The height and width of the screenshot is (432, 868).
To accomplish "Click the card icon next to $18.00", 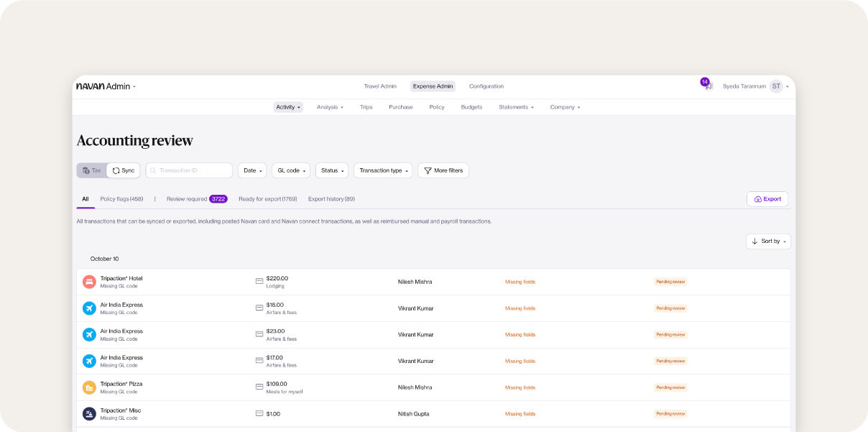I will [x=259, y=308].
